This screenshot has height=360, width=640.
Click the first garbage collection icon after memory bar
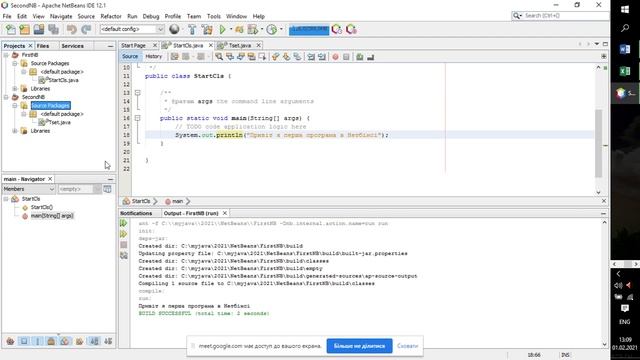(x=337, y=29)
